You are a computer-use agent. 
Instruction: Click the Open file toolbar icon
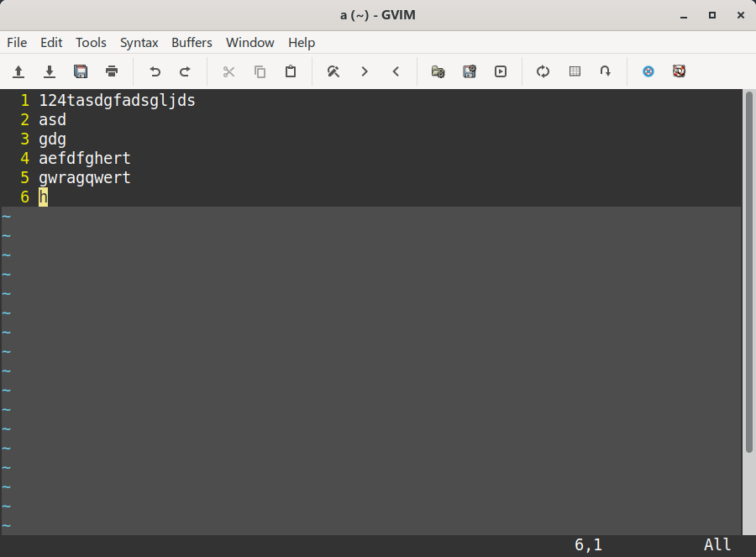tap(18, 72)
